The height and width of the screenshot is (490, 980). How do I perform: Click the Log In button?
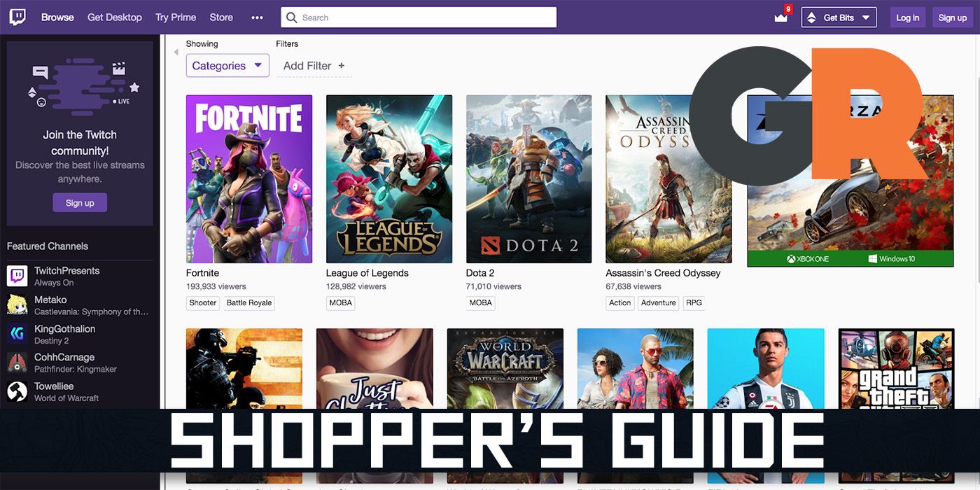[x=907, y=17]
